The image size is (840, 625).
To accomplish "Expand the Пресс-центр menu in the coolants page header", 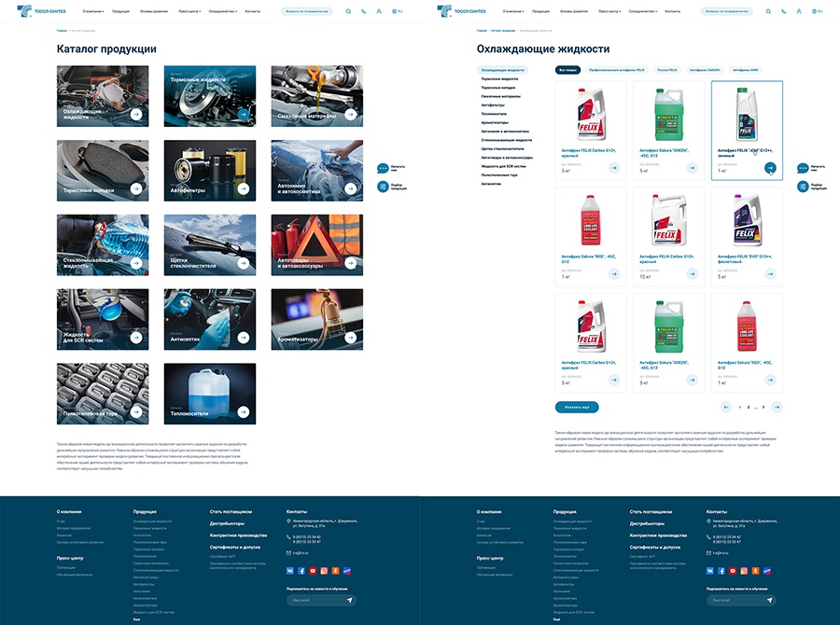I will [609, 11].
